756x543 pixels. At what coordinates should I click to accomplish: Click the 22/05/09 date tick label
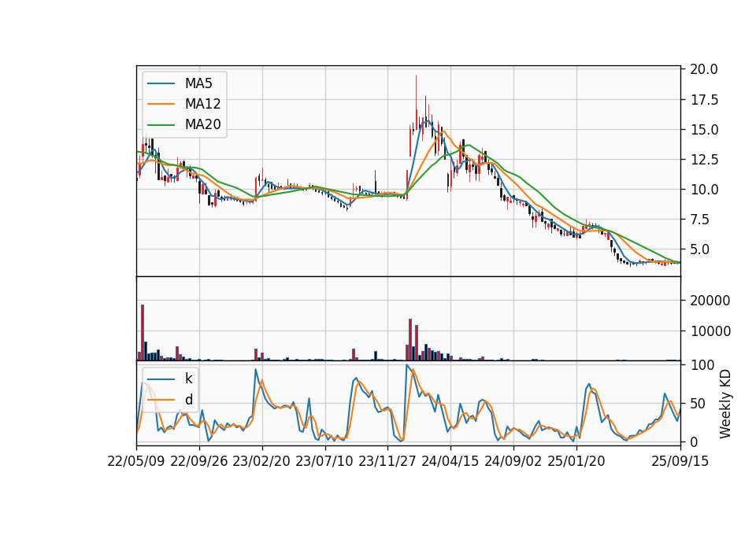pyautogui.click(x=136, y=461)
